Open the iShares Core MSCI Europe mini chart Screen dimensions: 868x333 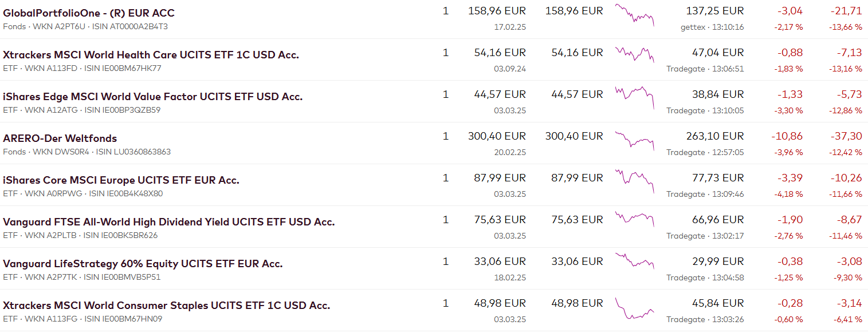[x=634, y=180]
